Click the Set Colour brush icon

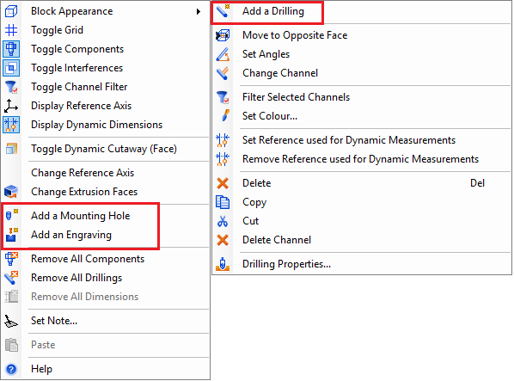tap(225, 116)
